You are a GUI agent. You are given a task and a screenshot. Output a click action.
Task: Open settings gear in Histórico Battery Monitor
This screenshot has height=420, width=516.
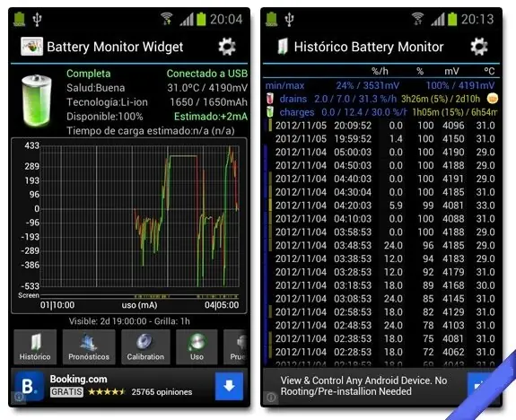click(479, 47)
